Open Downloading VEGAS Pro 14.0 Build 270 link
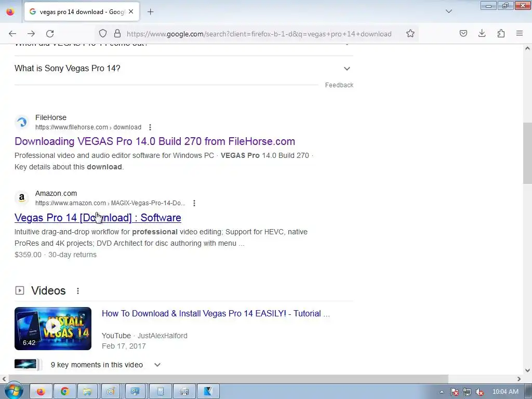The width and height of the screenshot is (532, 399). pos(155,141)
